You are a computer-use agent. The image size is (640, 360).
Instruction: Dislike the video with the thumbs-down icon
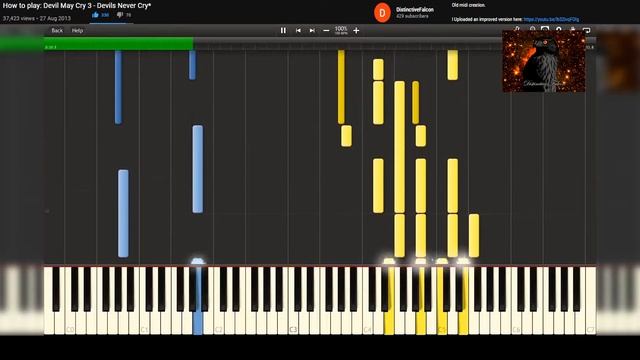click(120, 15)
